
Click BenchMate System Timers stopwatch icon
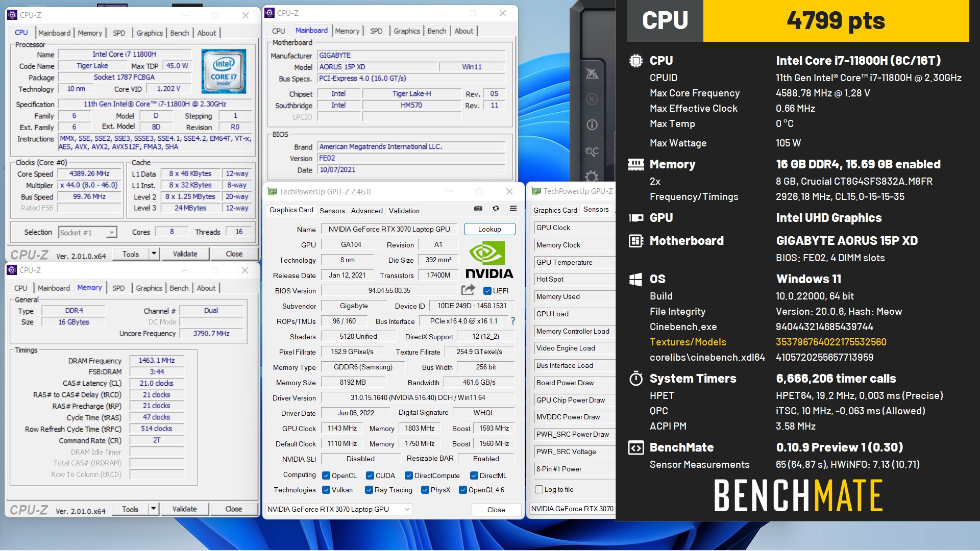pyautogui.click(x=635, y=379)
